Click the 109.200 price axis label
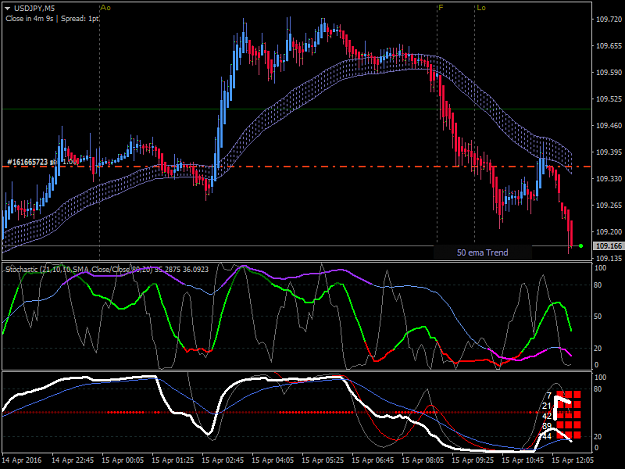 [x=609, y=232]
